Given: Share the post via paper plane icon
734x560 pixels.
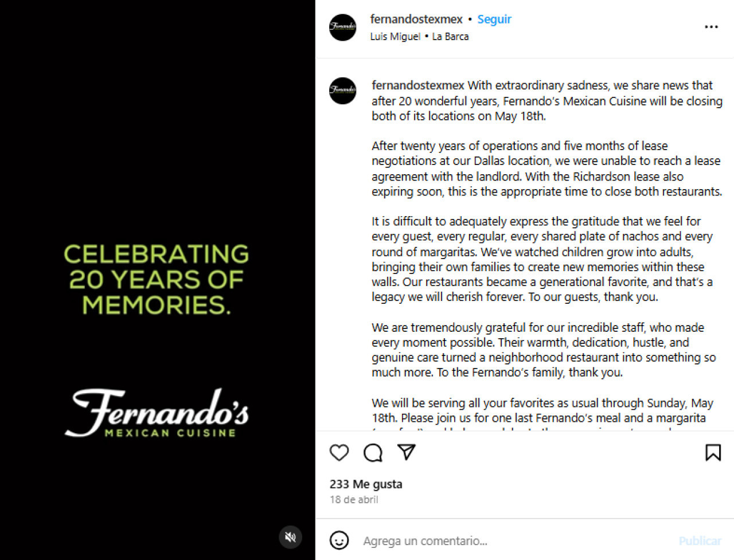Looking at the screenshot, I should pyautogui.click(x=406, y=452).
